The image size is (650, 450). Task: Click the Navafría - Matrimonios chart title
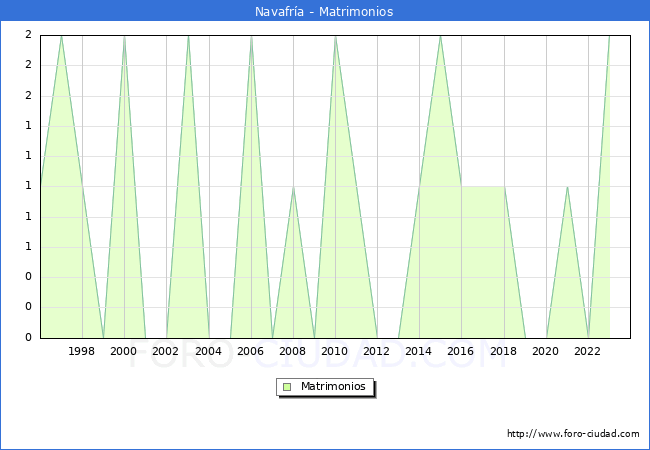pyautogui.click(x=324, y=11)
